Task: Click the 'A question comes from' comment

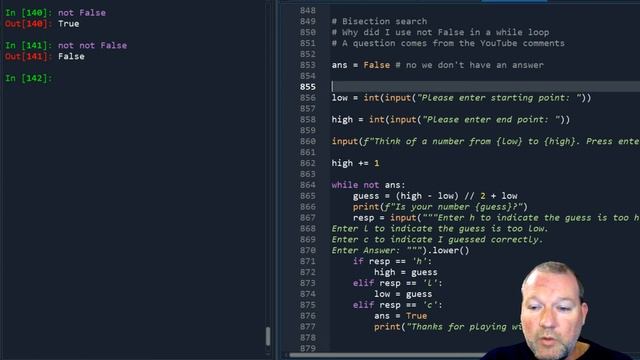Action: point(448,43)
